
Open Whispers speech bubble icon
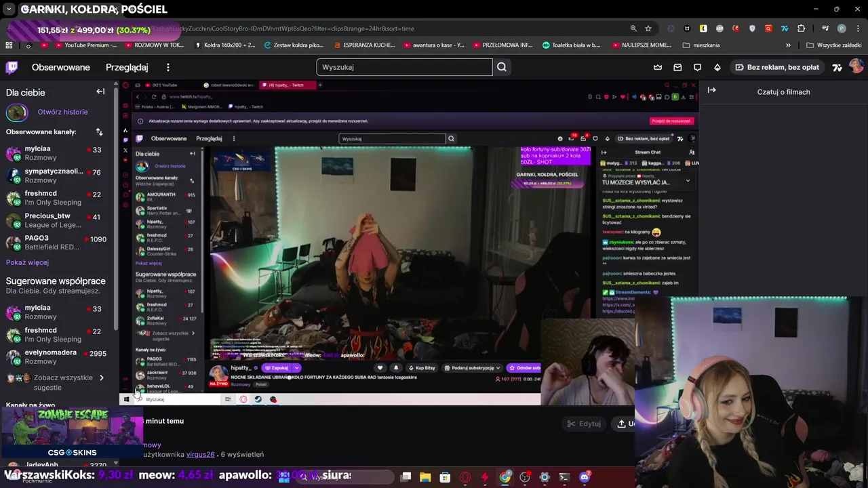tap(697, 67)
